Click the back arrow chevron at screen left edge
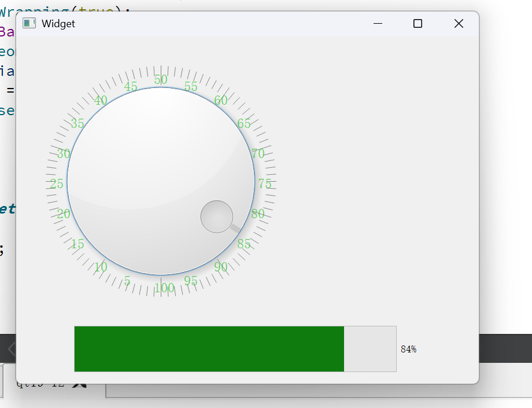 pos(12,347)
